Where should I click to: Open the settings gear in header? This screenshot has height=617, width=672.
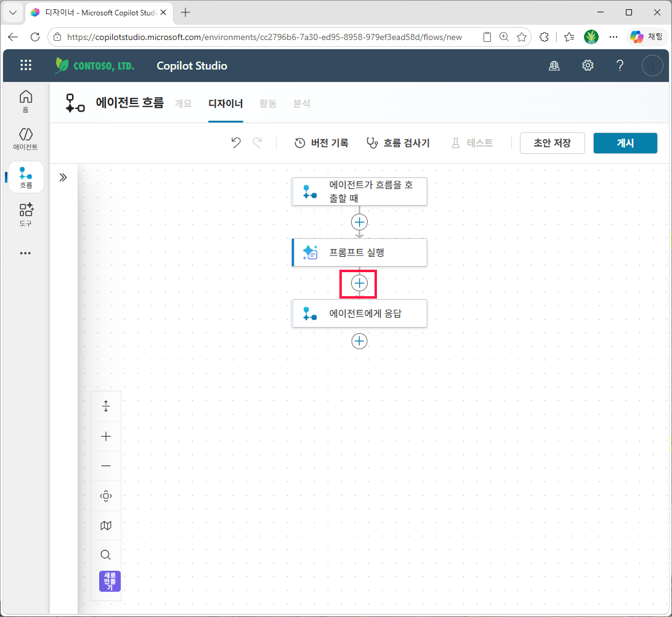pos(588,65)
